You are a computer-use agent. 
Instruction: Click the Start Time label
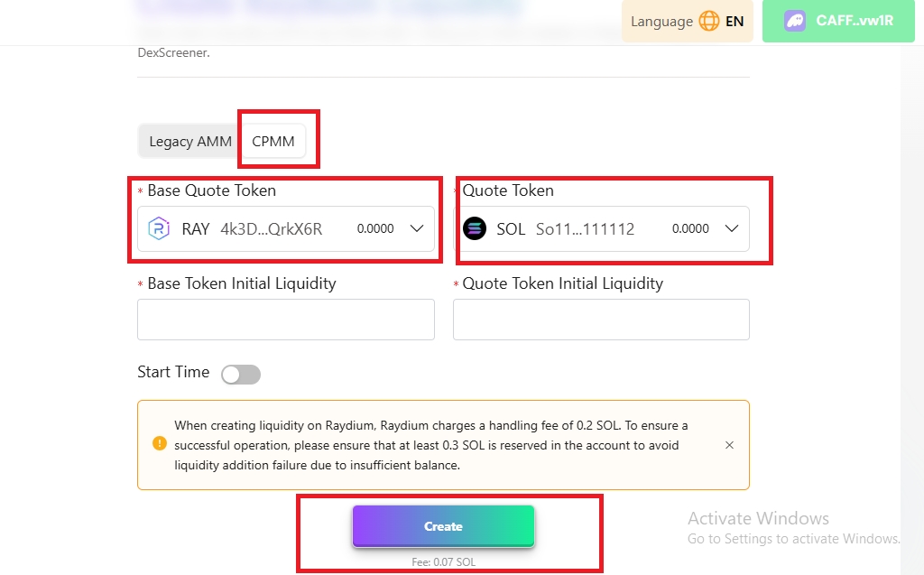173,372
